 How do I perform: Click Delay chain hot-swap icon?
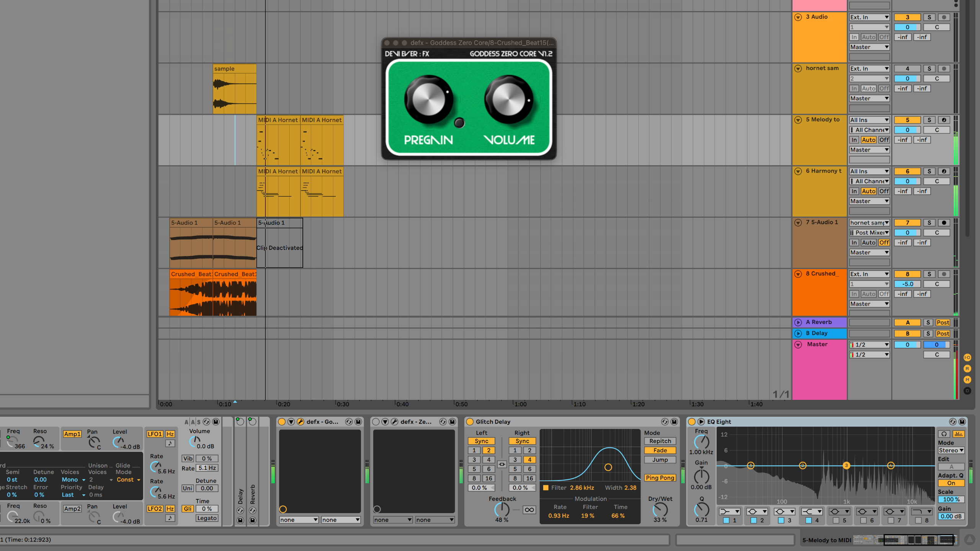240,510
